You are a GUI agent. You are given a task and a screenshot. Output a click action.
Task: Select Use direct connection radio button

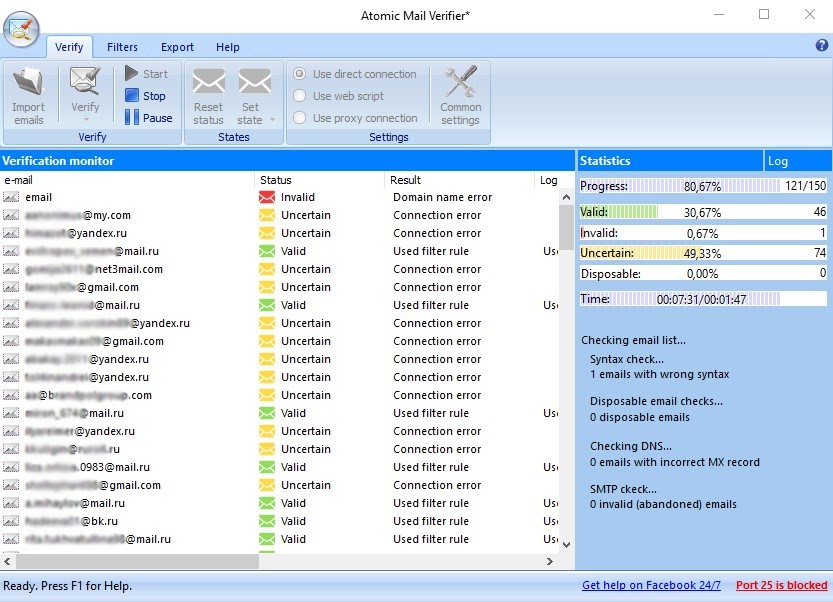point(300,74)
